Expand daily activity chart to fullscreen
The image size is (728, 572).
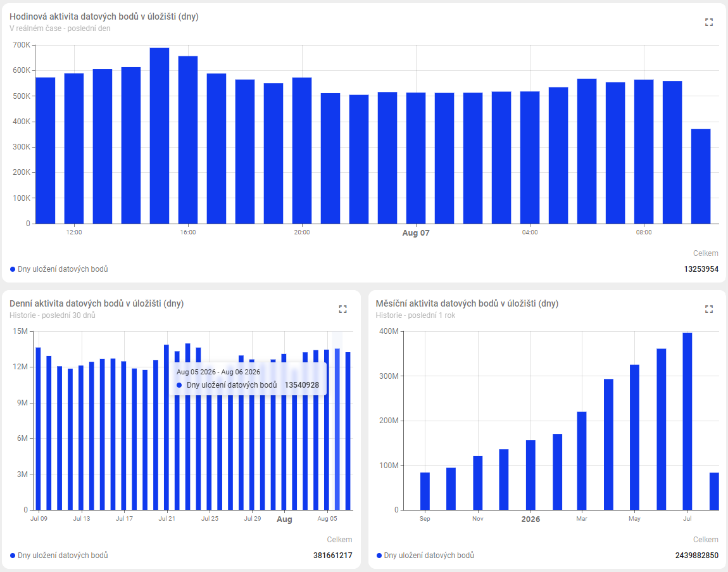(342, 309)
